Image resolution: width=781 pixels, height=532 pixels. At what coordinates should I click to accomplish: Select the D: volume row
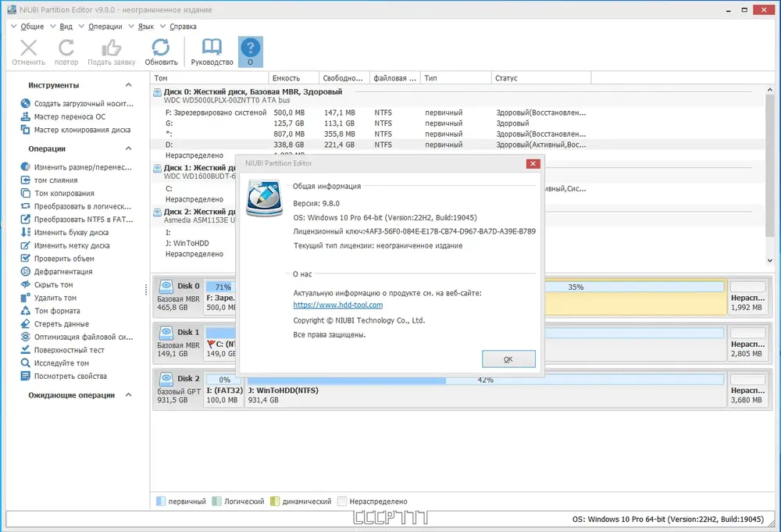(x=457, y=145)
